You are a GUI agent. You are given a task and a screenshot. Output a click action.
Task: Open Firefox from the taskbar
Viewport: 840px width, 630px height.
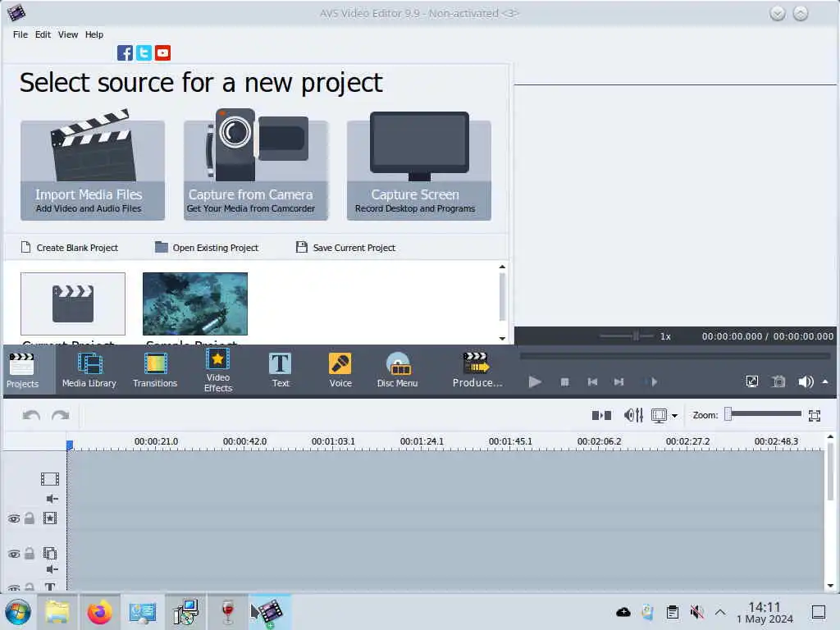[99, 612]
